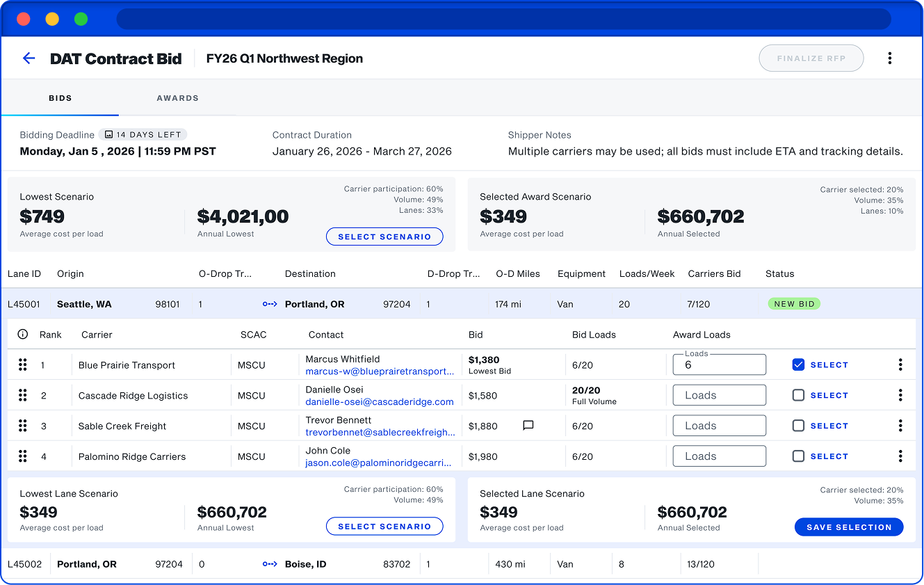
Task: Click Loads field for Cascade Ridge Logistics
Action: coord(720,395)
